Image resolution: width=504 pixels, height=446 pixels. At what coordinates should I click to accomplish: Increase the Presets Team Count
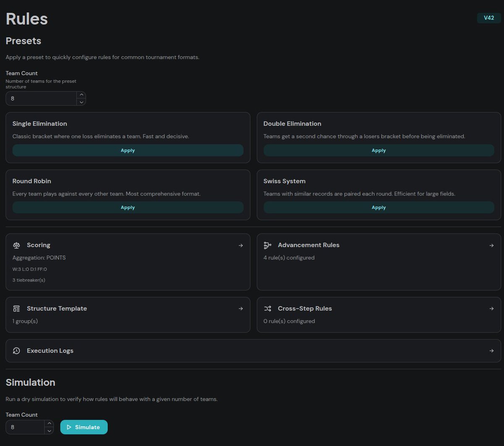(81, 95)
